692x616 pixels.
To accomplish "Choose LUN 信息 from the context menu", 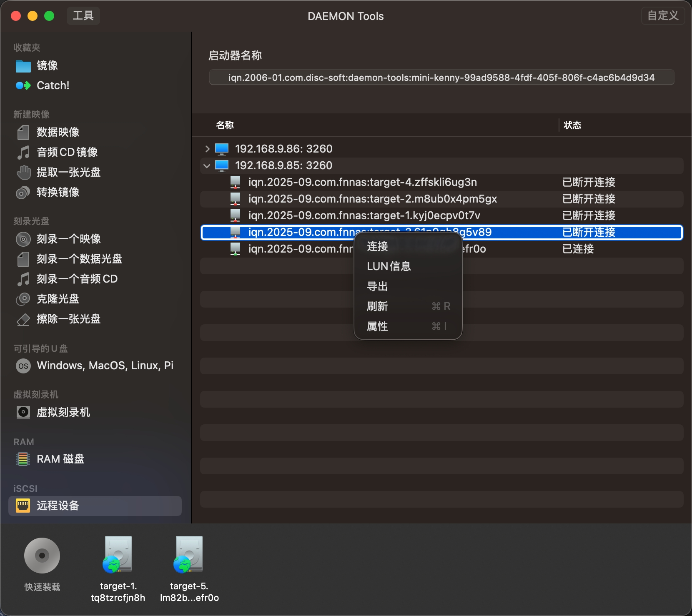I will (389, 266).
